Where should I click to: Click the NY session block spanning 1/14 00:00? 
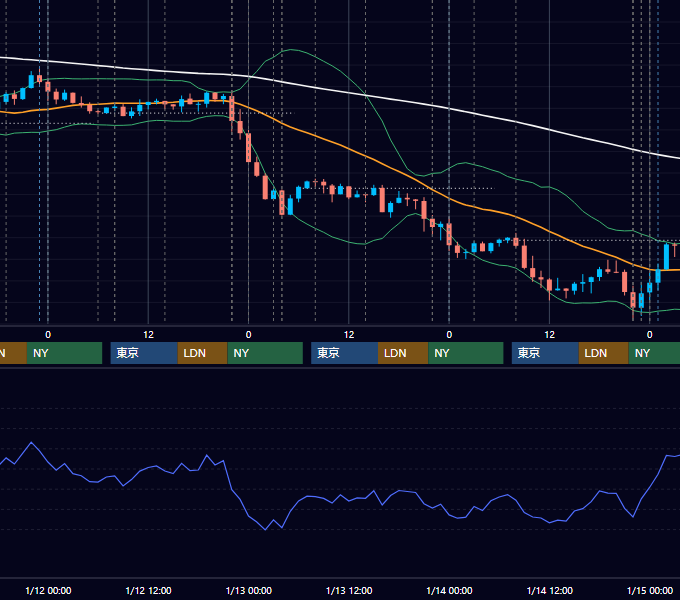[x=466, y=353]
